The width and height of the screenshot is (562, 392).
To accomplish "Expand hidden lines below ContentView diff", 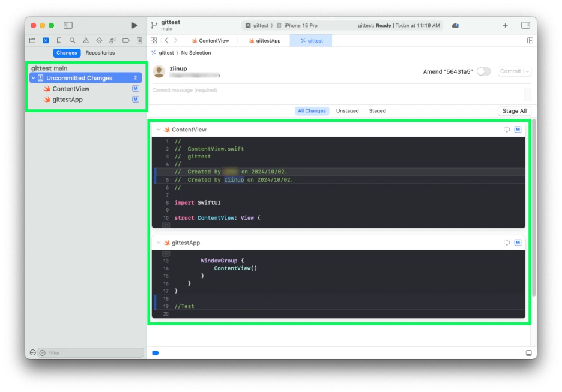I will click(166, 225).
